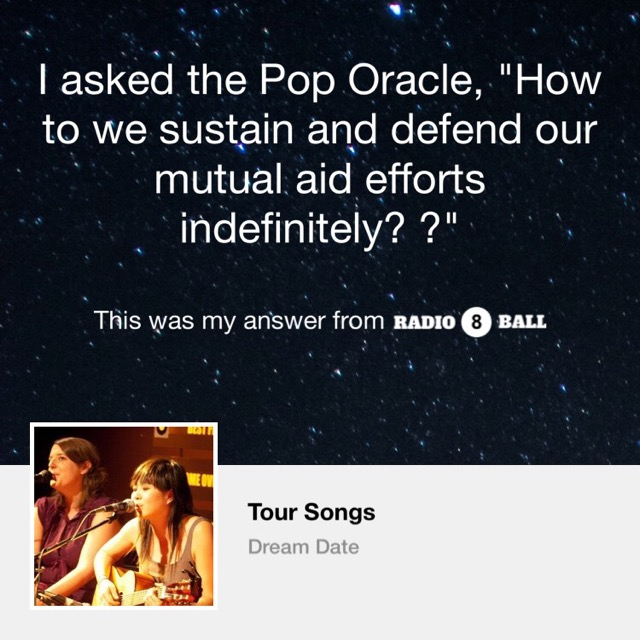The width and height of the screenshot is (640, 640).
Task: Click the 8-ball icon in the logo
Action: pos(478,322)
